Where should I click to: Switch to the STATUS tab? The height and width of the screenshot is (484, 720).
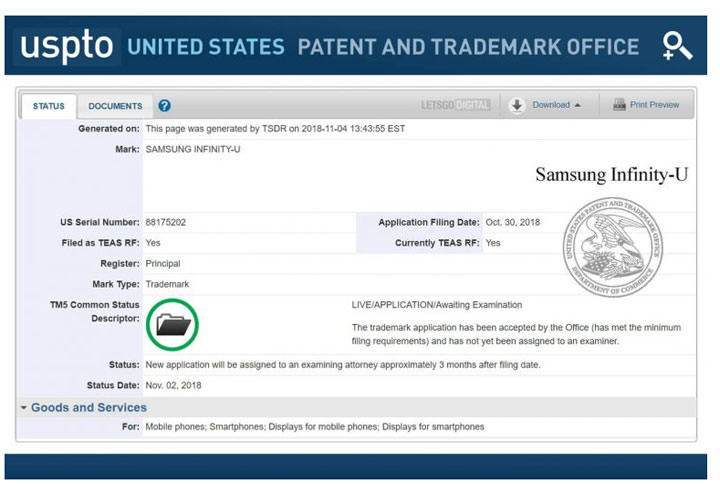48,106
